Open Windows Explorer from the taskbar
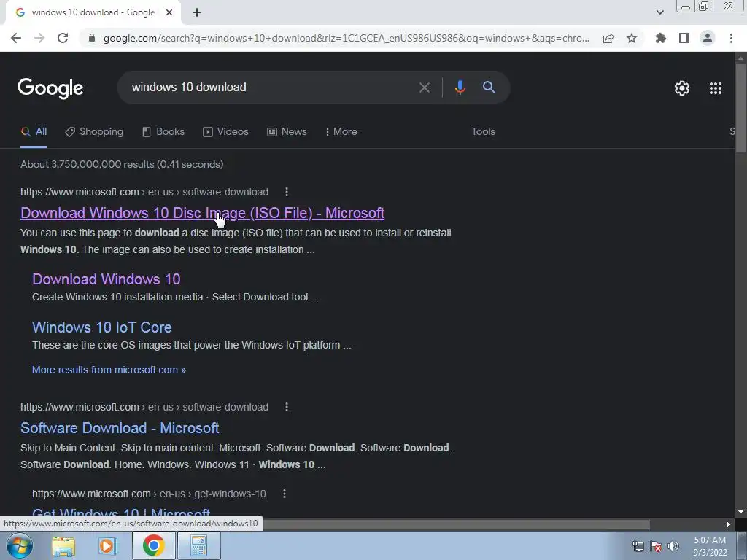Image resolution: width=747 pixels, height=560 pixels. tap(63, 545)
